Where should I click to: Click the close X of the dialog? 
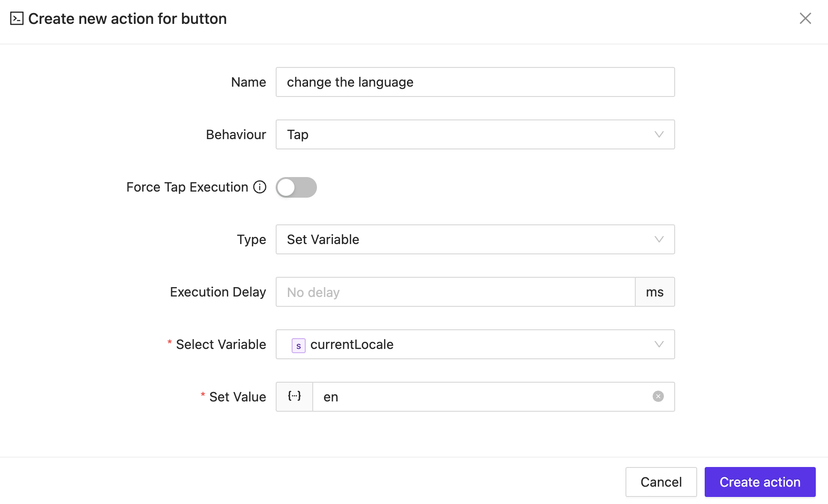point(805,18)
